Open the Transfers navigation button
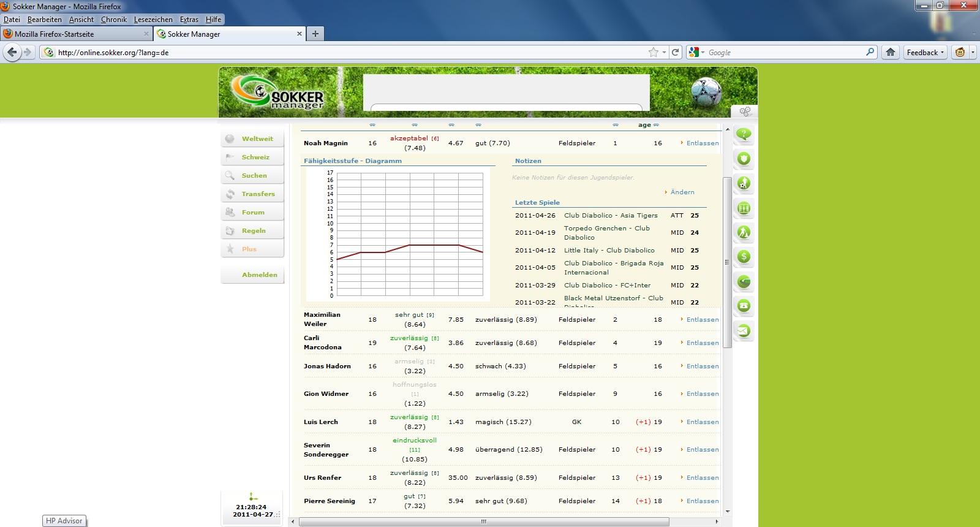 [x=258, y=194]
